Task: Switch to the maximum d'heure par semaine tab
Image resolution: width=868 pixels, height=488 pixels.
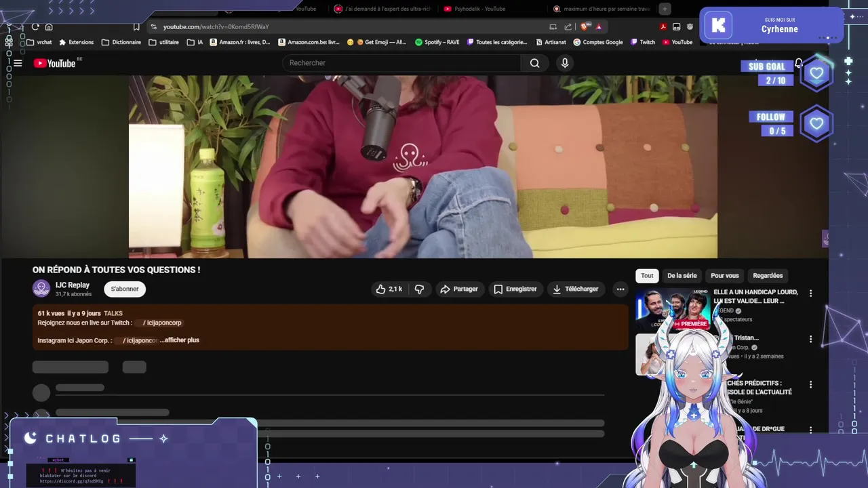Action: [x=601, y=9]
